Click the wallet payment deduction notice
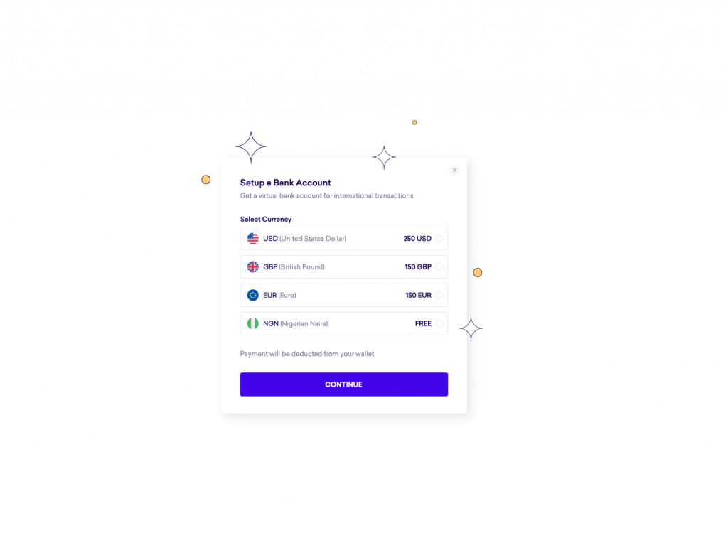This screenshot has width=728, height=560. pos(307,354)
